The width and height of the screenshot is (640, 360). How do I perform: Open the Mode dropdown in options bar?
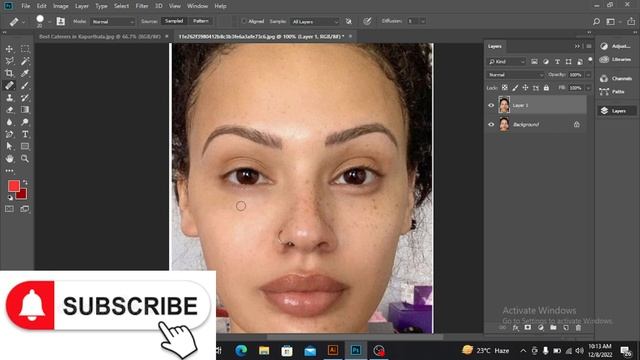coord(113,22)
